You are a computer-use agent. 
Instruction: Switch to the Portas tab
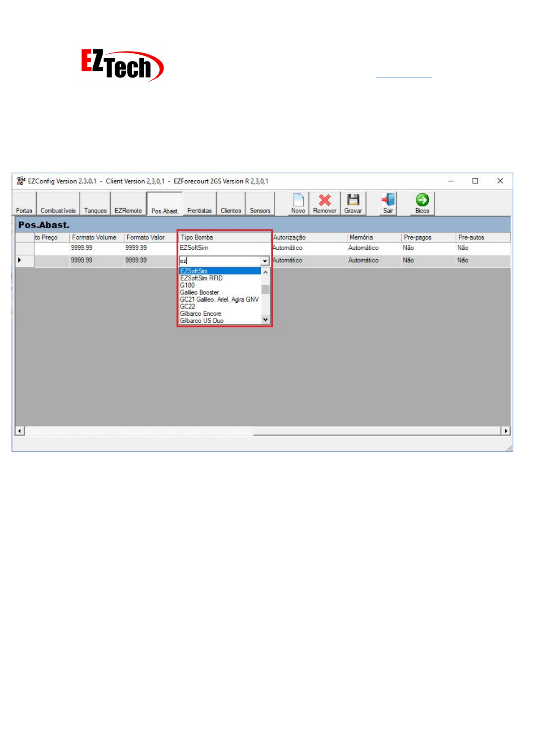click(24, 204)
